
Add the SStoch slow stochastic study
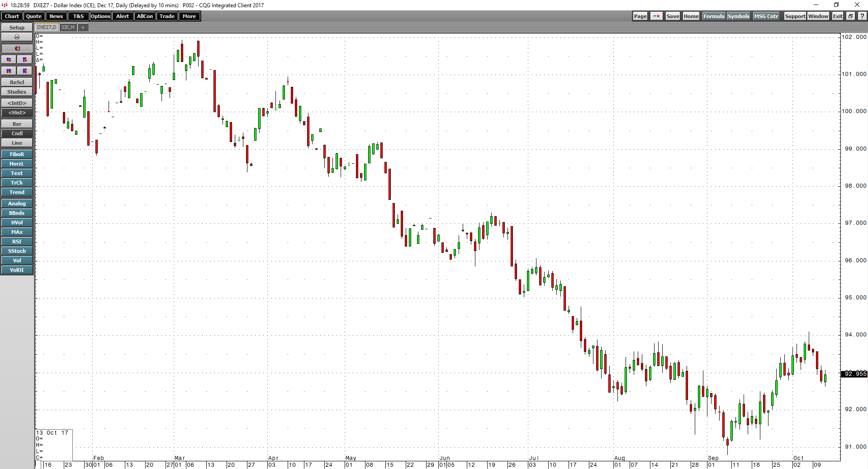click(17, 251)
